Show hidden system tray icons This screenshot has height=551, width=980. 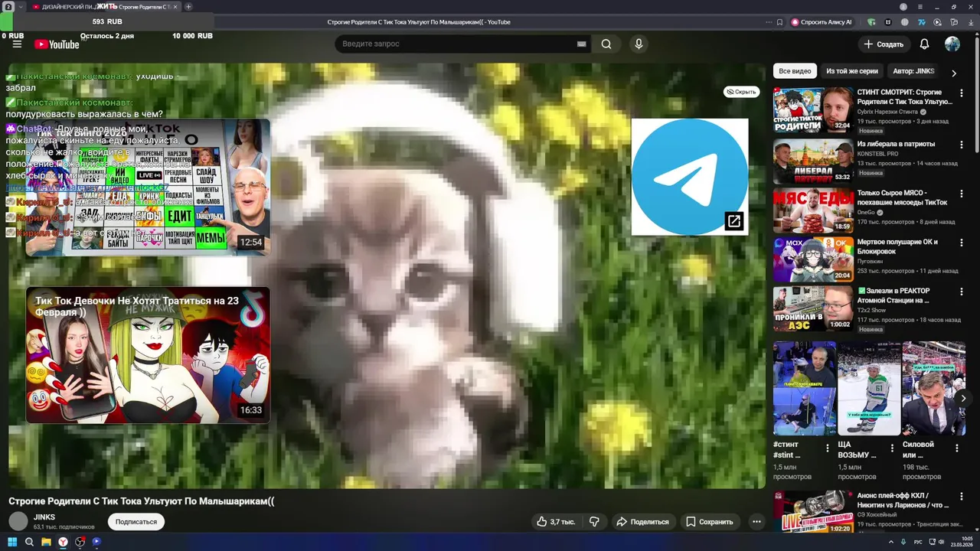point(893,542)
